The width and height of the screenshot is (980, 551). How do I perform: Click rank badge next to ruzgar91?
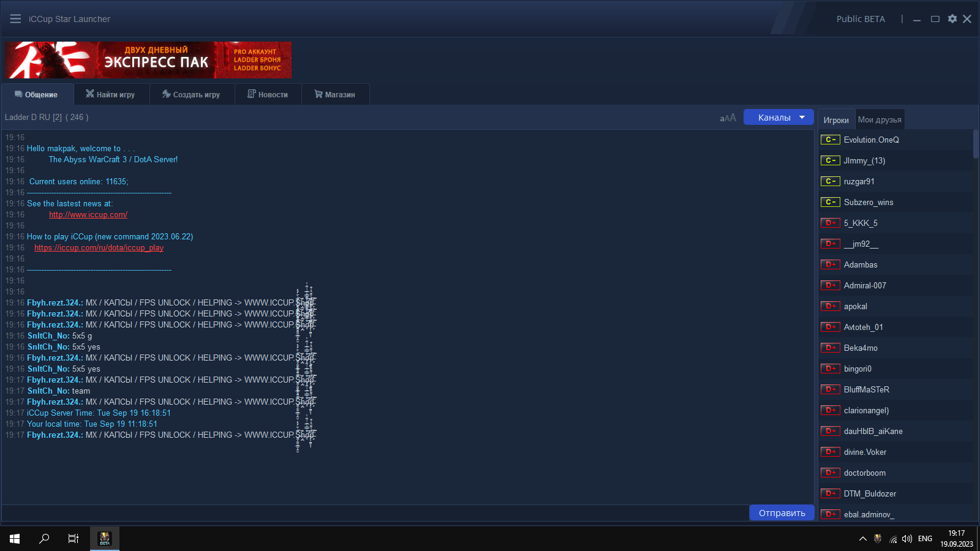pos(830,181)
